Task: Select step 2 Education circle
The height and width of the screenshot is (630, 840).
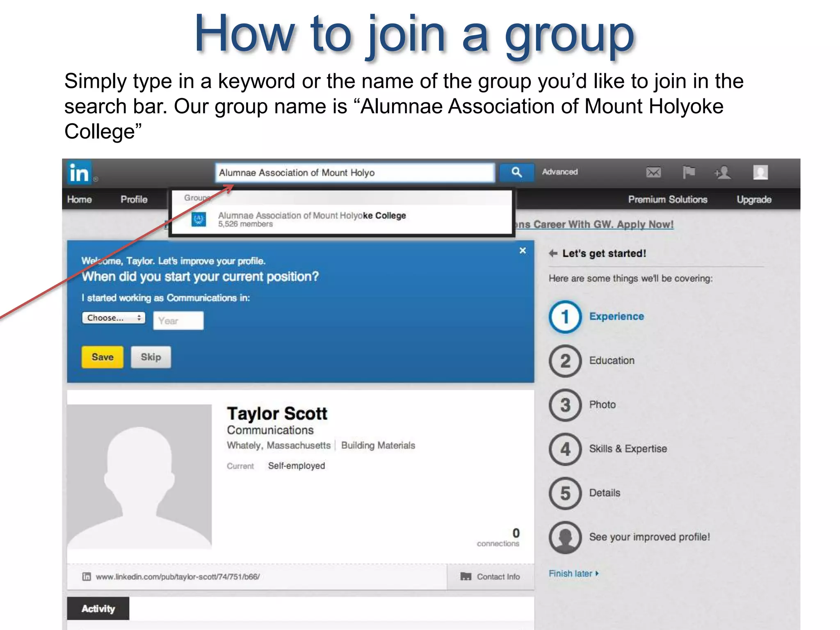Action: (x=565, y=361)
